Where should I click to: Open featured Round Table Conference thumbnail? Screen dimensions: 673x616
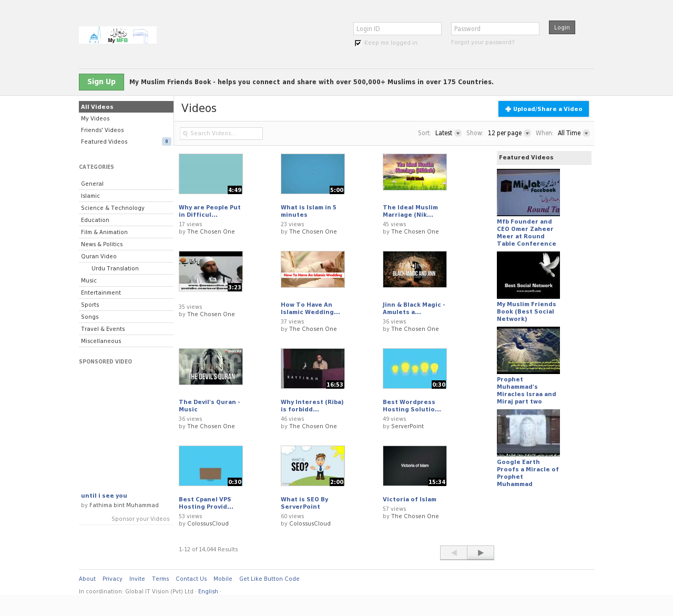click(x=528, y=193)
